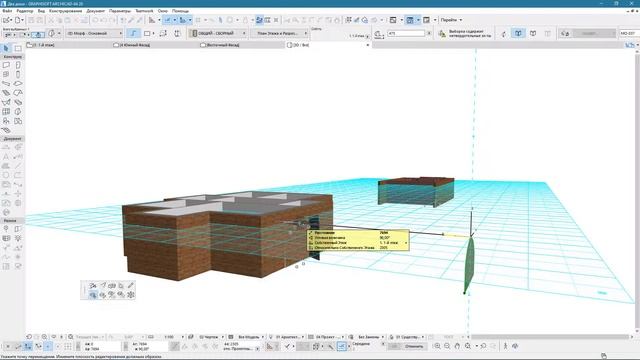Click the zoom-out magnifier at bottom right
Screen dimensions: 640x360
click(x=447, y=346)
